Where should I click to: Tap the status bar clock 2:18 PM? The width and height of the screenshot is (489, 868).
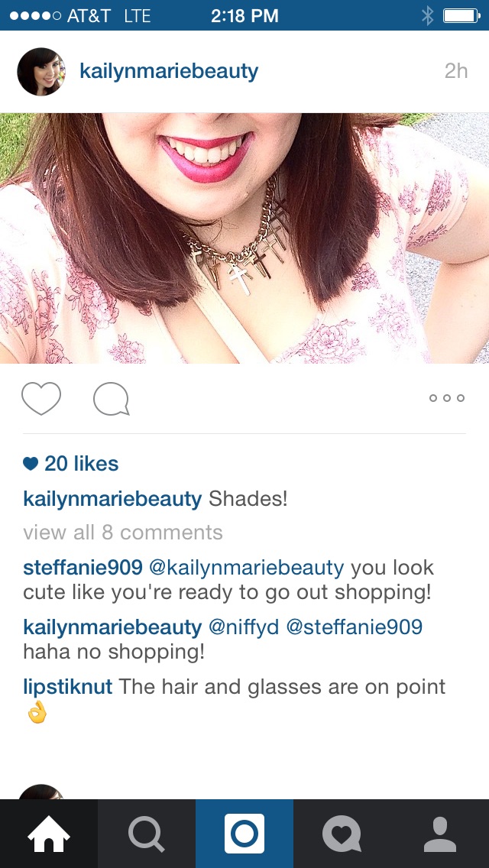[x=244, y=15]
